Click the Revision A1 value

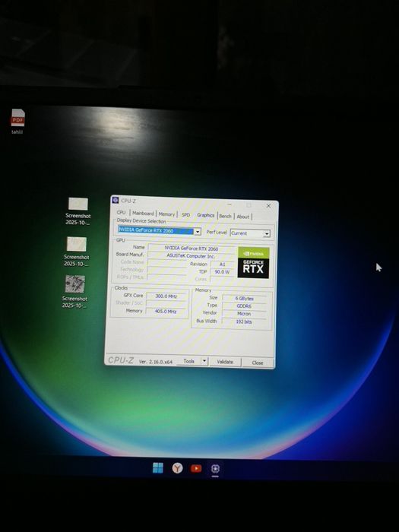222,264
